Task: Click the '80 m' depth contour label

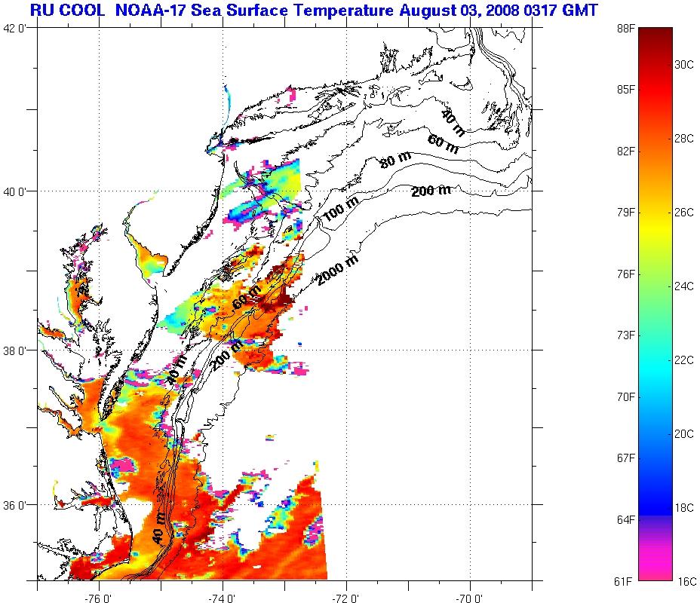Action: [x=395, y=160]
